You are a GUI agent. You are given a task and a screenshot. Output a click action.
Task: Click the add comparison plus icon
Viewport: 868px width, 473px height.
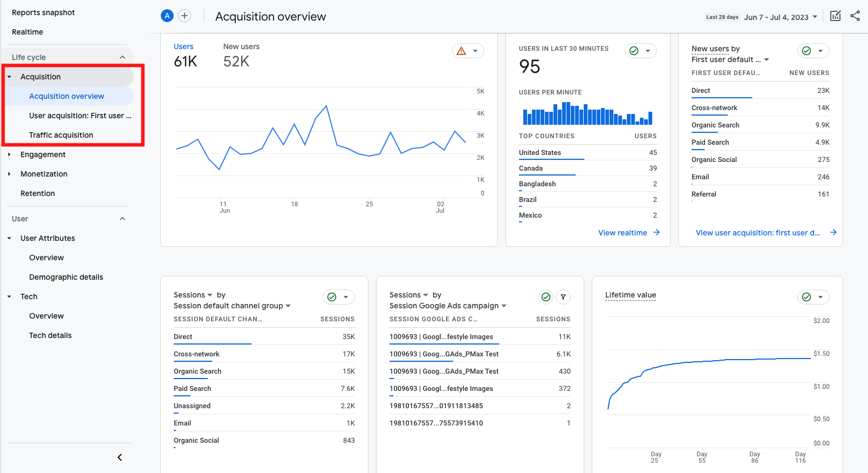[184, 16]
